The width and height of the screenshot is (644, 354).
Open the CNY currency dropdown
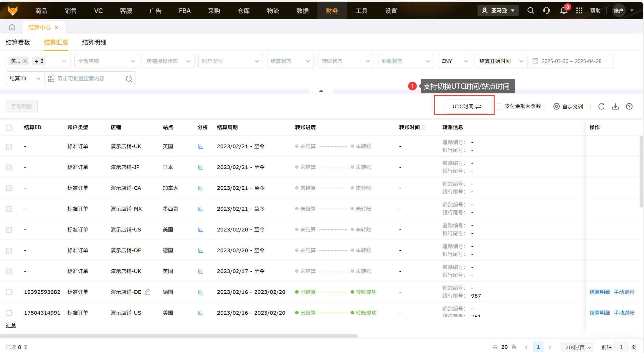coord(454,61)
